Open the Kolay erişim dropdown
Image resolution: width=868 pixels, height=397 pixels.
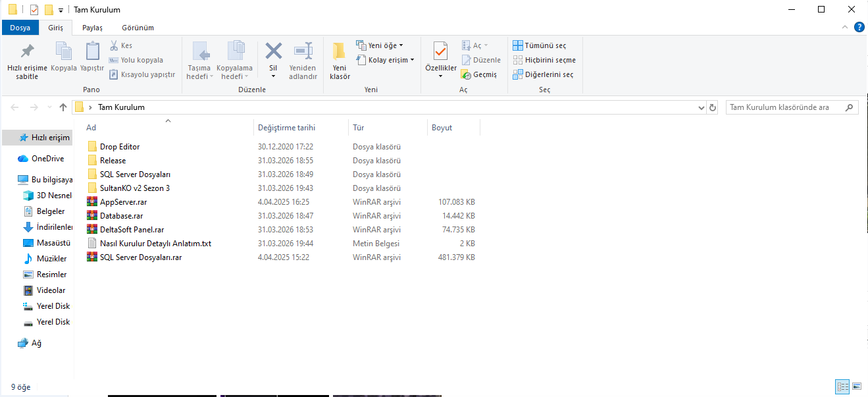(386, 60)
